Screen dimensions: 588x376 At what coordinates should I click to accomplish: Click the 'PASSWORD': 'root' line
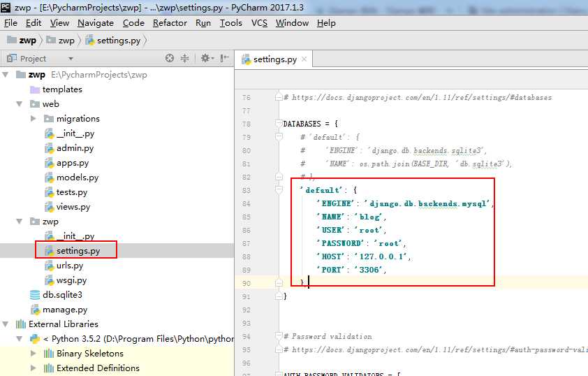pyautogui.click(x=361, y=243)
